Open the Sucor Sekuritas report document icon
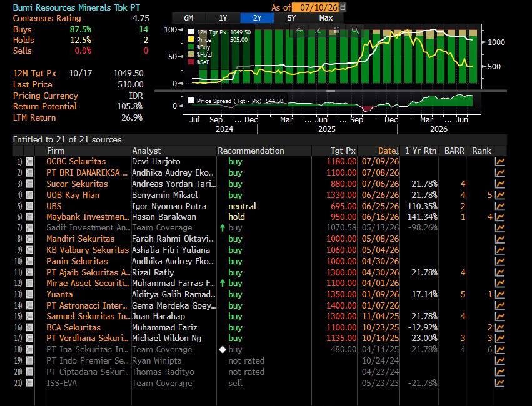The image size is (532, 406). [x=29, y=184]
